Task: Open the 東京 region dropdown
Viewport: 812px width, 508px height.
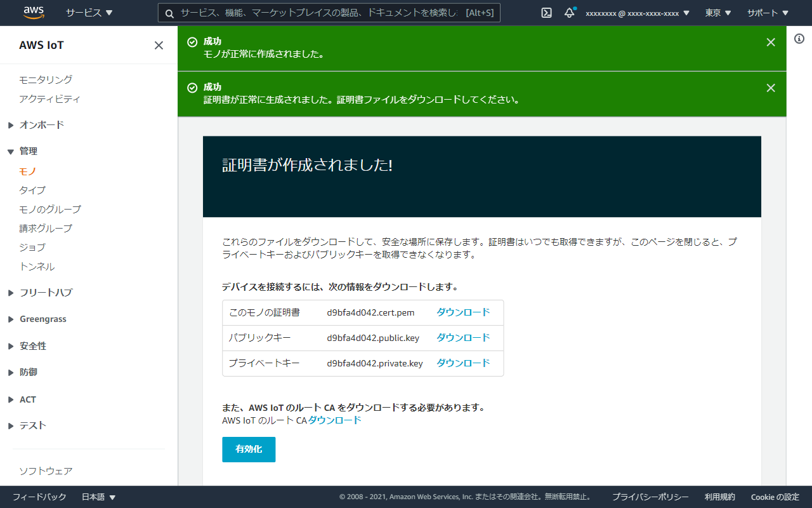Action: (717, 12)
